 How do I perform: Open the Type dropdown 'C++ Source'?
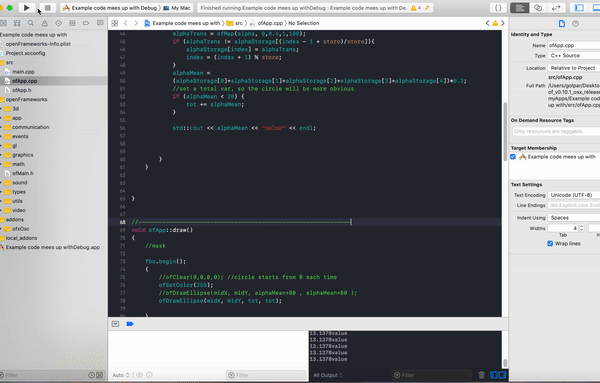point(574,55)
